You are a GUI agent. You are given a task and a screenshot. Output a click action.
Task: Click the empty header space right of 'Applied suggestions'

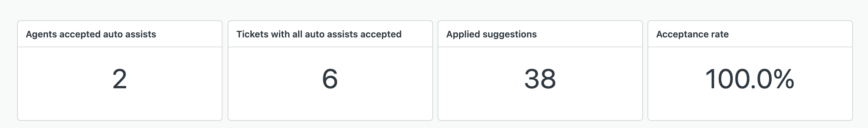pos(590,34)
